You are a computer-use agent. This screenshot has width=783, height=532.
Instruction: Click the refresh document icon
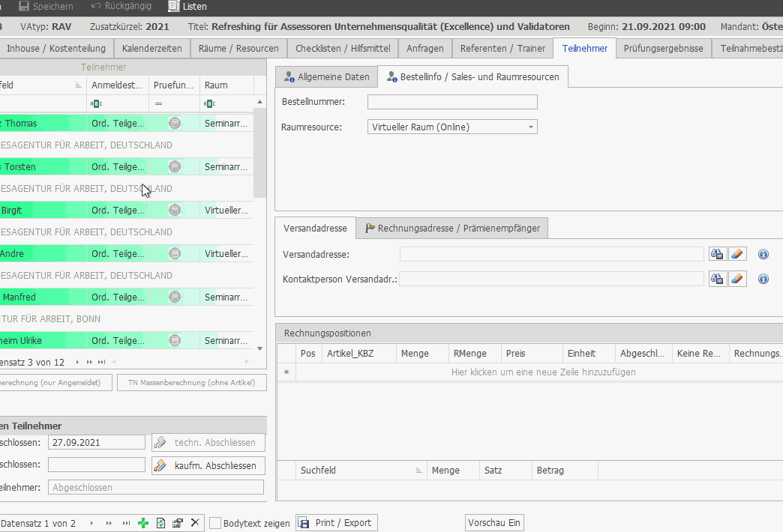point(160,523)
